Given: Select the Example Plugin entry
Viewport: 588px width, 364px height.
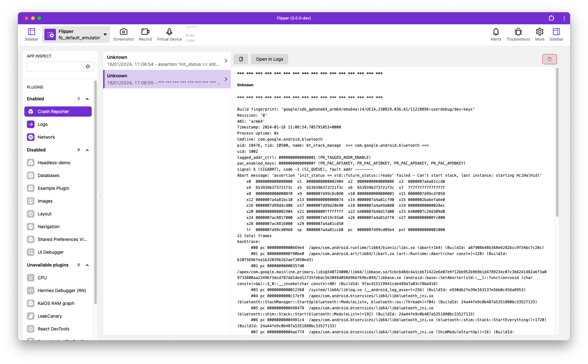Looking at the screenshot, I should click(58, 188).
